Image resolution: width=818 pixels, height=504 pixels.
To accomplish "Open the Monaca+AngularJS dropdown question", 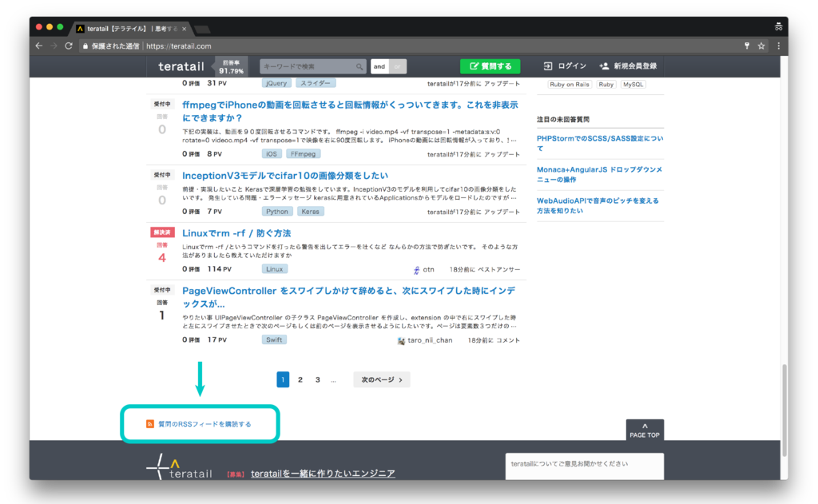I will point(599,174).
